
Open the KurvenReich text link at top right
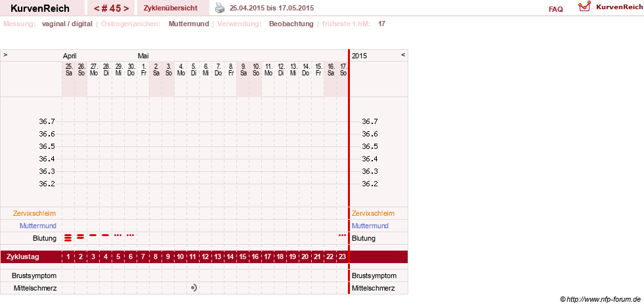point(619,7)
